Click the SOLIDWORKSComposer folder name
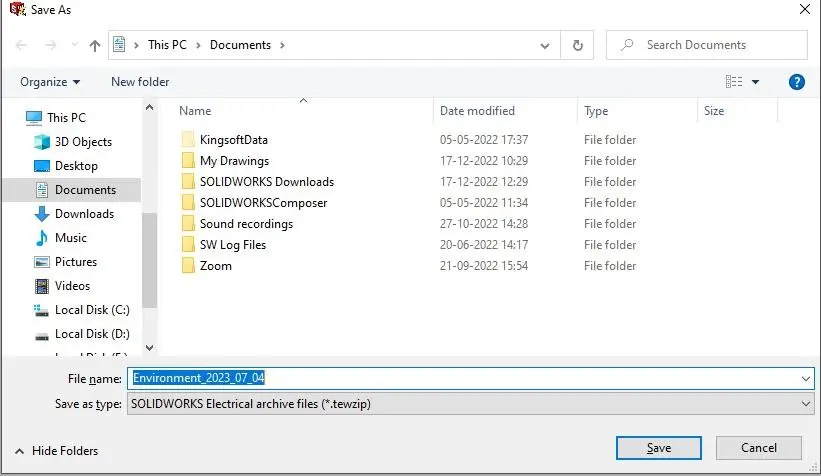This screenshot has width=821, height=476. [263, 203]
